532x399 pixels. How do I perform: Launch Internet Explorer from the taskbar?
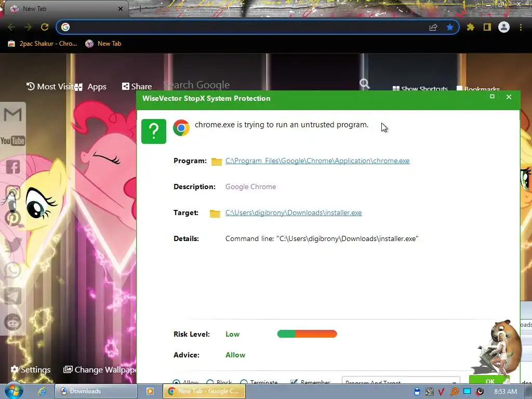[42, 391]
